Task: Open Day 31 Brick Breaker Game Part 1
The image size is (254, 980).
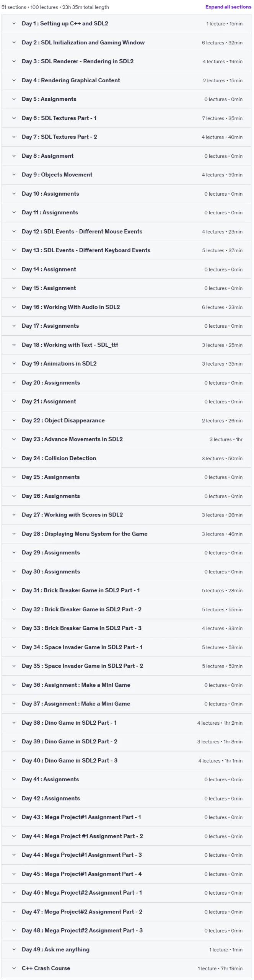Action: [x=126, y=590]
